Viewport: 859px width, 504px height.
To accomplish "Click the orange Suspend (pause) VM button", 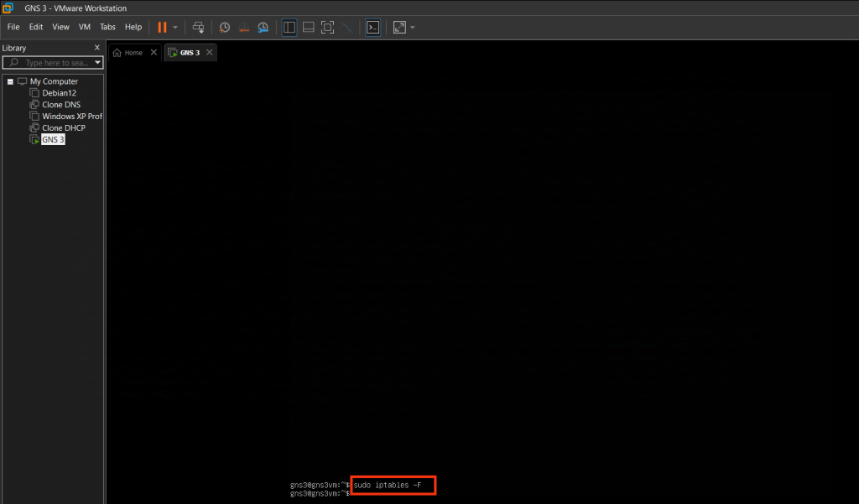I will click(x=162, y=27).
